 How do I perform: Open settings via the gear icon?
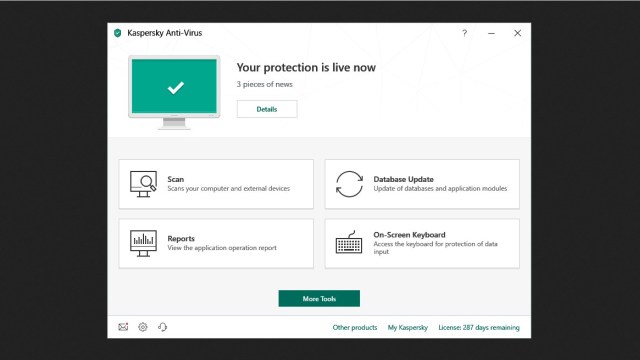143,327
